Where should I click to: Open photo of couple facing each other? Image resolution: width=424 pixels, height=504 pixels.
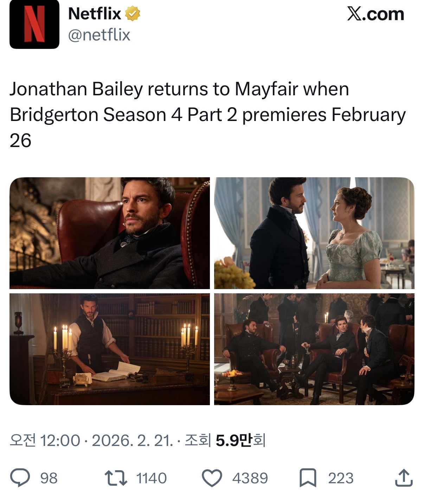click(x=314, y=233)
